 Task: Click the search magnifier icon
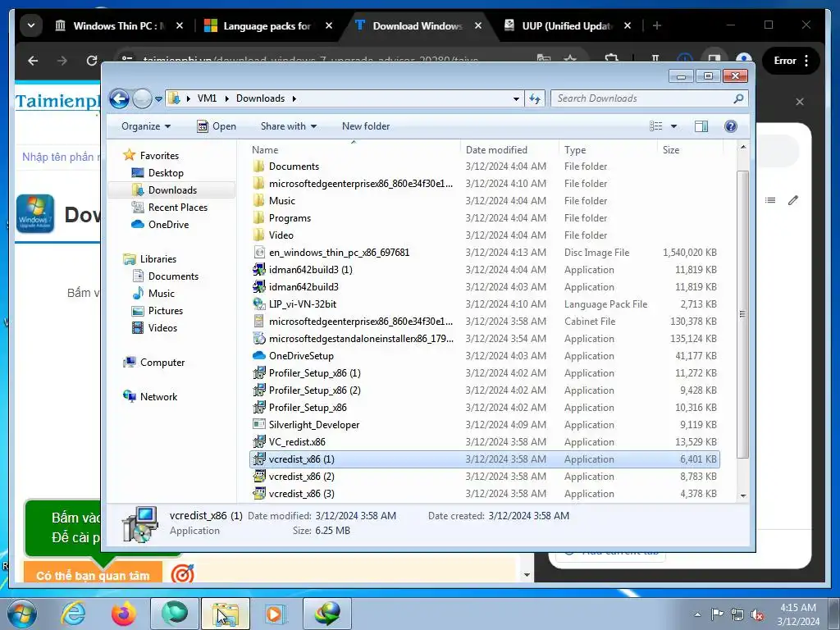click(x=738, y=98)
